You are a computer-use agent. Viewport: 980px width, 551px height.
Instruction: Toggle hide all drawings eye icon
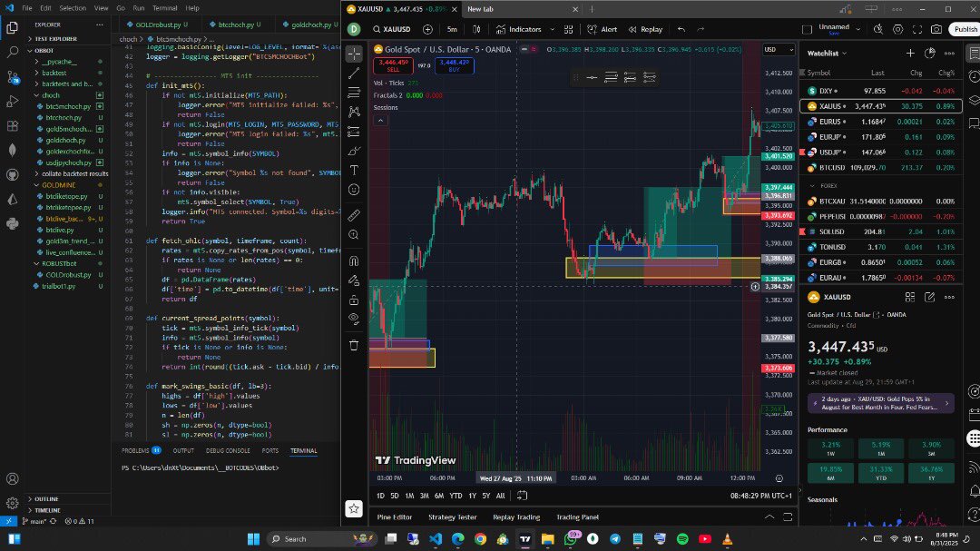pyautogui.click(x=354, y=319)
